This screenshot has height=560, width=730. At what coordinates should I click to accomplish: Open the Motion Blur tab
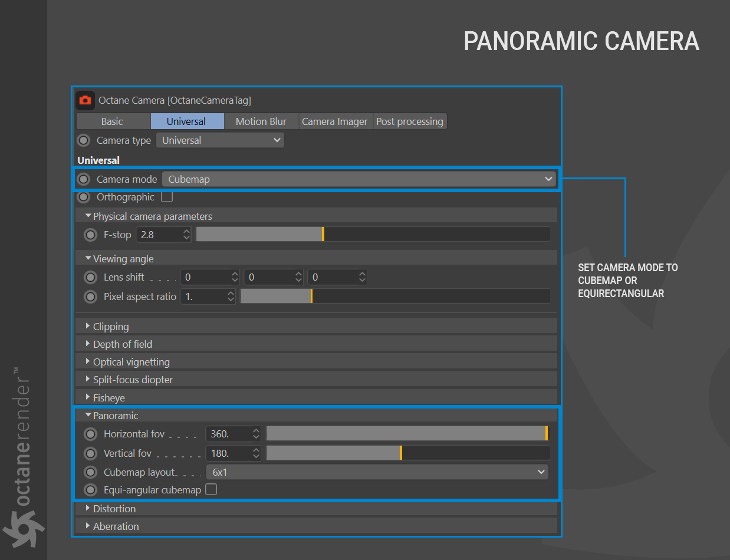261,121
